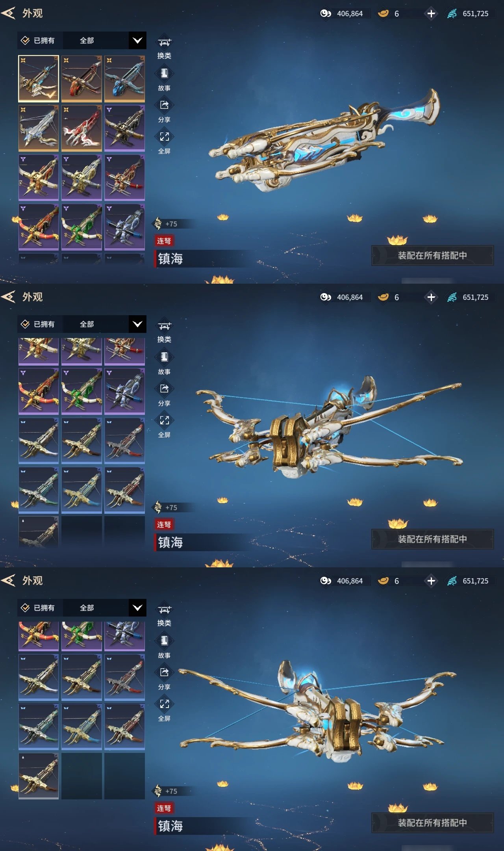Expand the 全部 filter dropdown arrow in bottom screenshot
The width and height of the screenshot is (504, 851).
coord(137,608)
